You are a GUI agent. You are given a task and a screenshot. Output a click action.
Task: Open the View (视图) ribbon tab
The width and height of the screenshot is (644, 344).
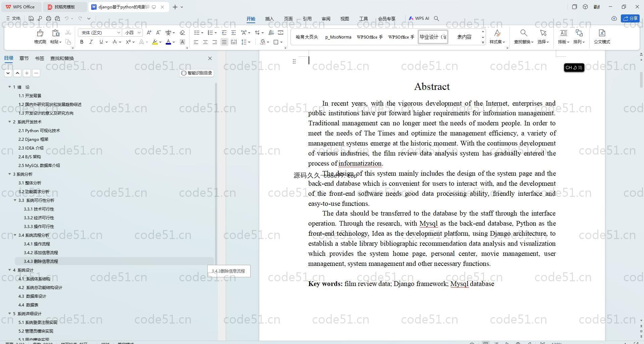click(344, 19)
